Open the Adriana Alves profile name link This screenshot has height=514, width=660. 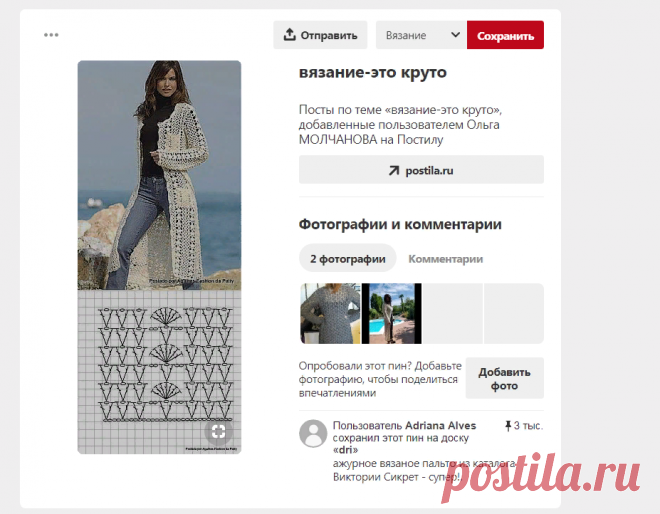(x=440, y=426)
